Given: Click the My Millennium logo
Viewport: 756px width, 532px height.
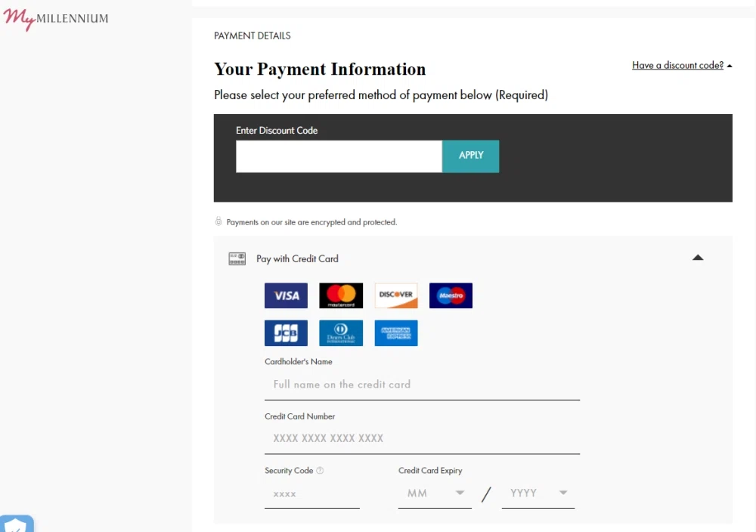Looking at the screenshot, I should click(x=54, y=19).
